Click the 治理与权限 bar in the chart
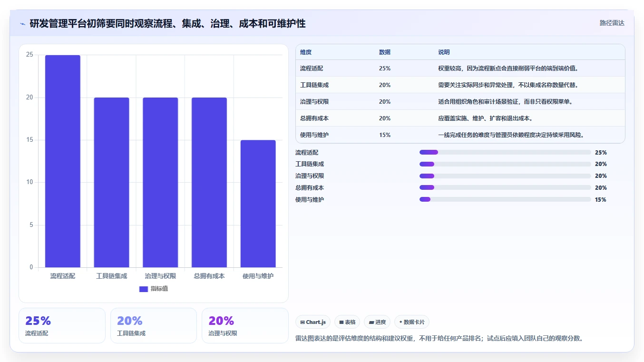This screenshot has height=362, width=644. pyautogui.click(x=160, y=183)
